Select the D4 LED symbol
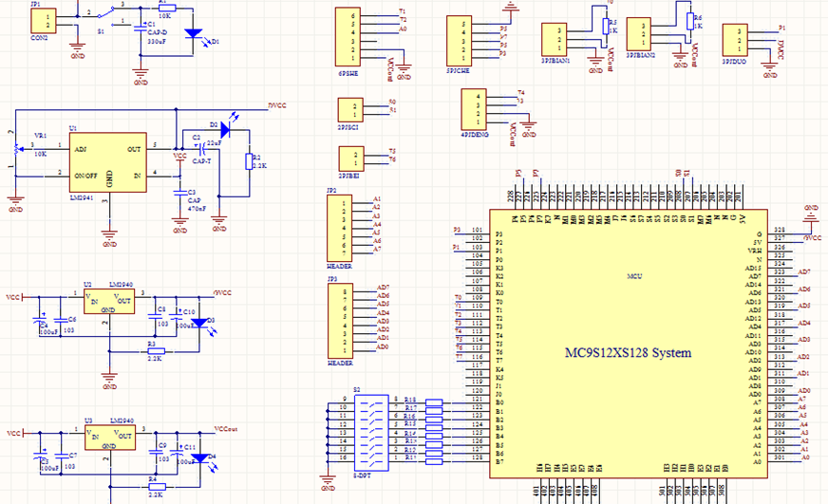The height and width of the screenshot is (504, 828). 200,458
